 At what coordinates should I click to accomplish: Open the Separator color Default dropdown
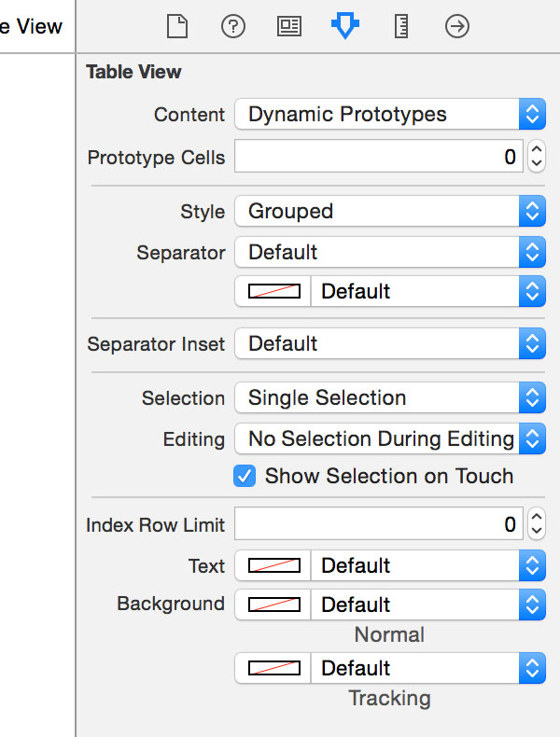click(x=428, y=291)
